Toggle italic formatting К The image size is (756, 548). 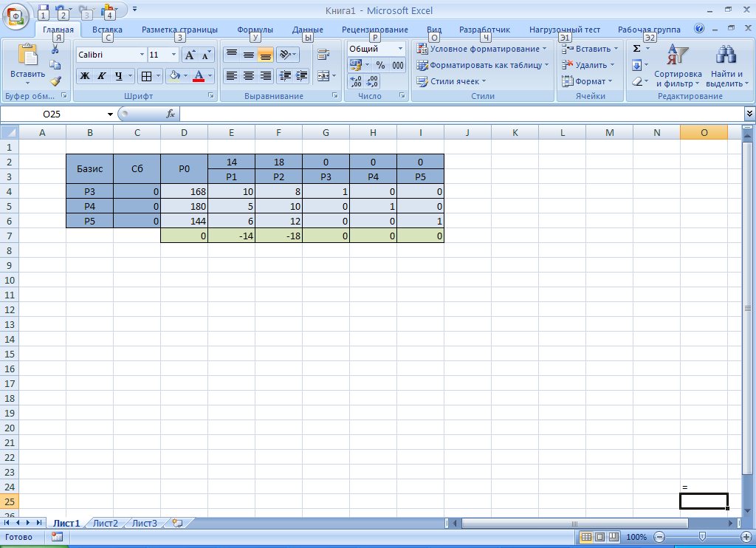click(101, 76)
